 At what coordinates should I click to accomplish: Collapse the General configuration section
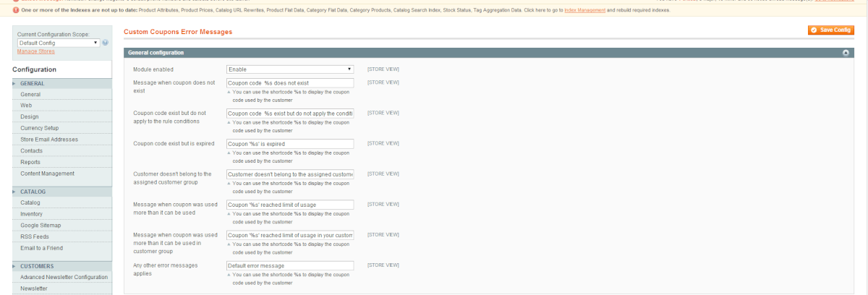point(489,53)
